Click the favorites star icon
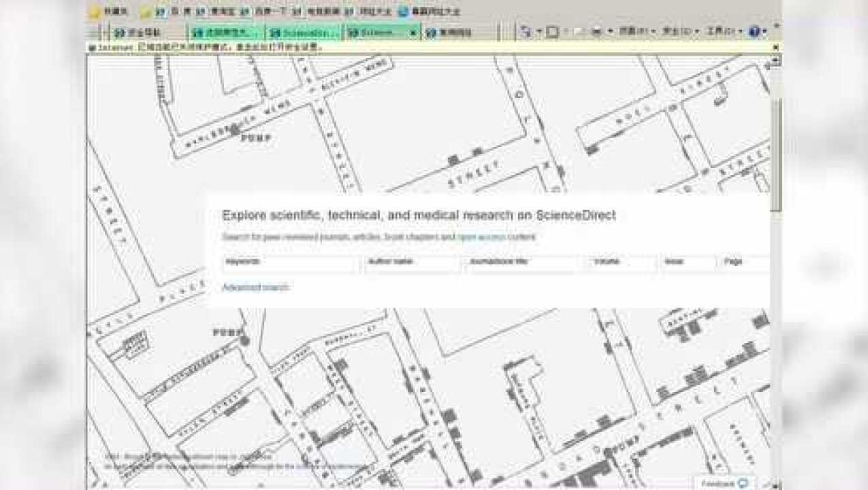This screenshot has height=490, width=868. 95,12
